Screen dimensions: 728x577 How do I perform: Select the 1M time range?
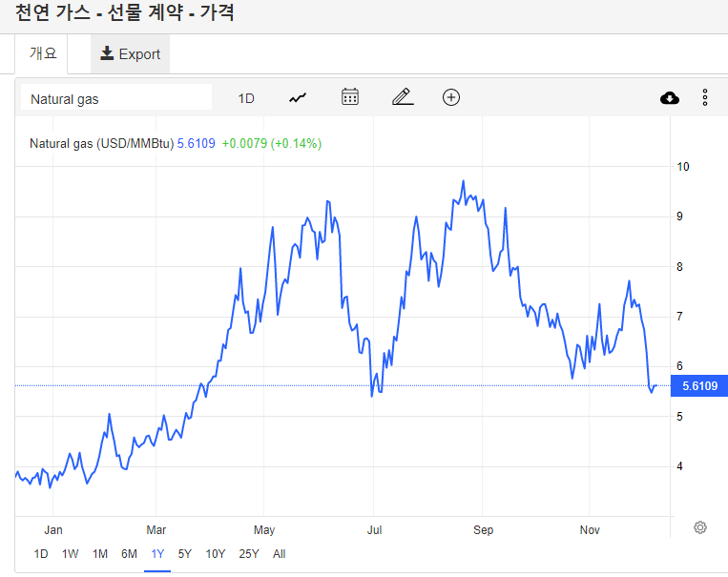(x=100, y=554)
